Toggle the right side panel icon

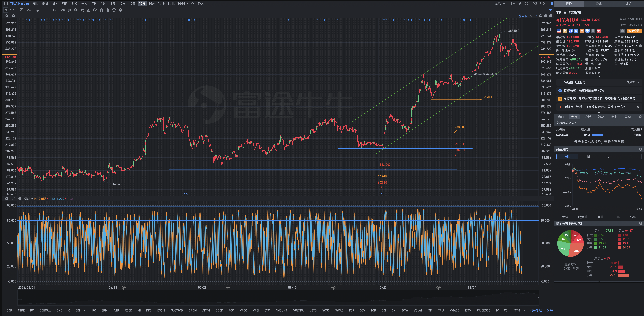[550, 3]
